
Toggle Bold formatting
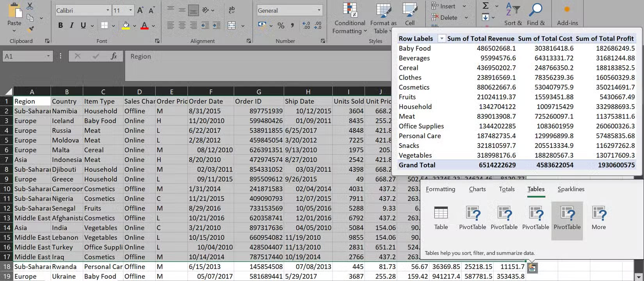tap(60, 26)
